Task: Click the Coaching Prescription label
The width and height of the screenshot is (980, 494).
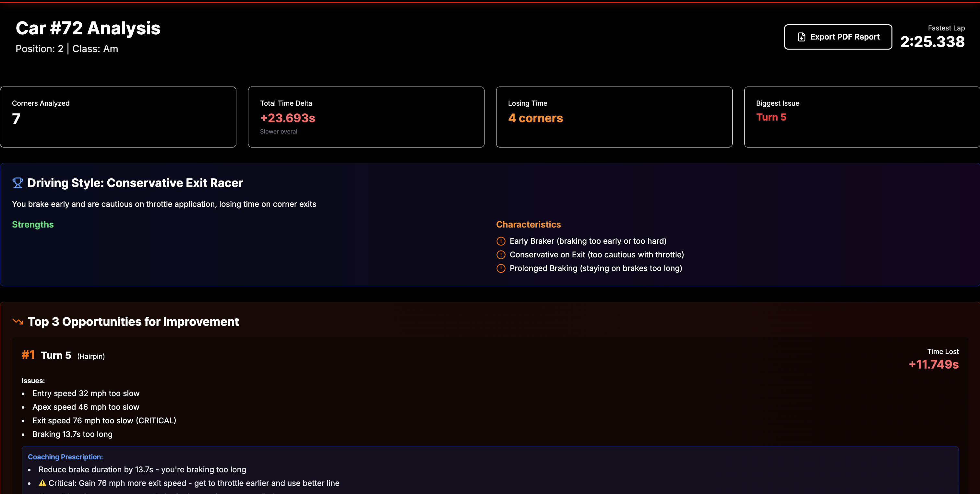Action: [x=65, y=457]
